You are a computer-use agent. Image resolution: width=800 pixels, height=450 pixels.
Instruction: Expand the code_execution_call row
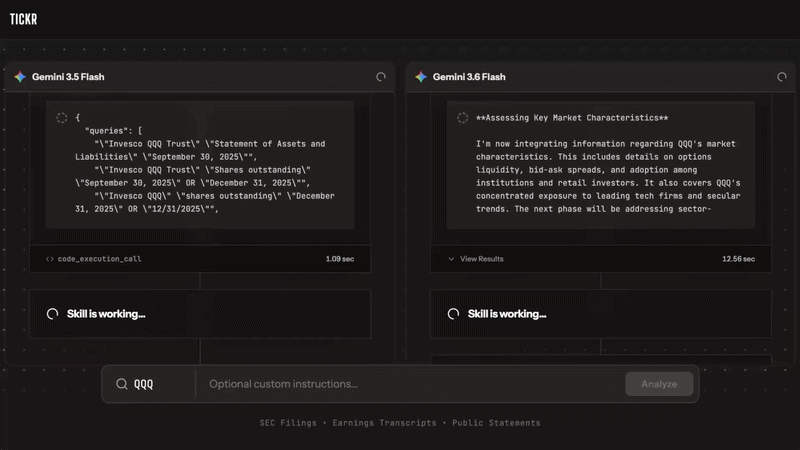200,259
